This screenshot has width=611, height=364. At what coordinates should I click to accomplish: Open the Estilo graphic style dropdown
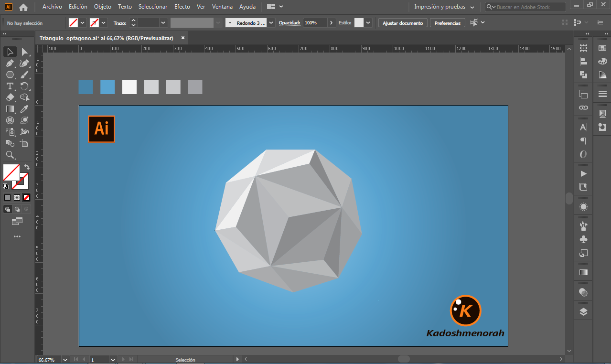click(x=368, y=23)
